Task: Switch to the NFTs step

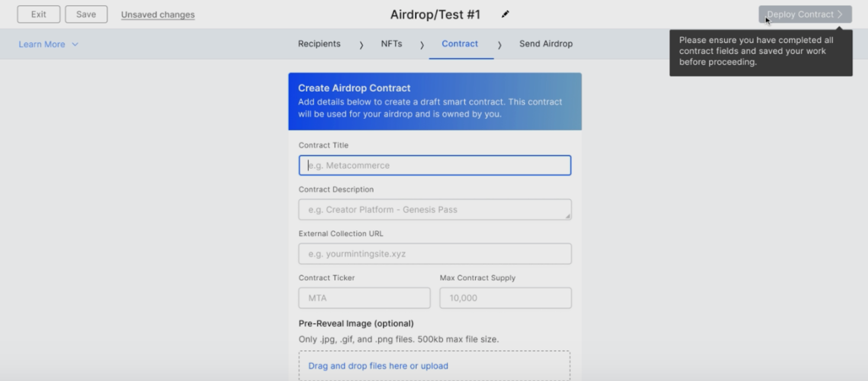Action: 391,44
